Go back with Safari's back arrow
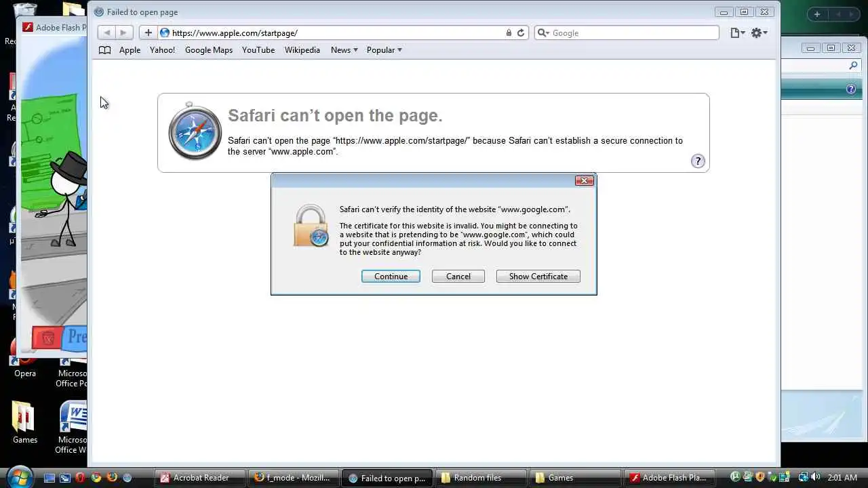 coord(106,33)
